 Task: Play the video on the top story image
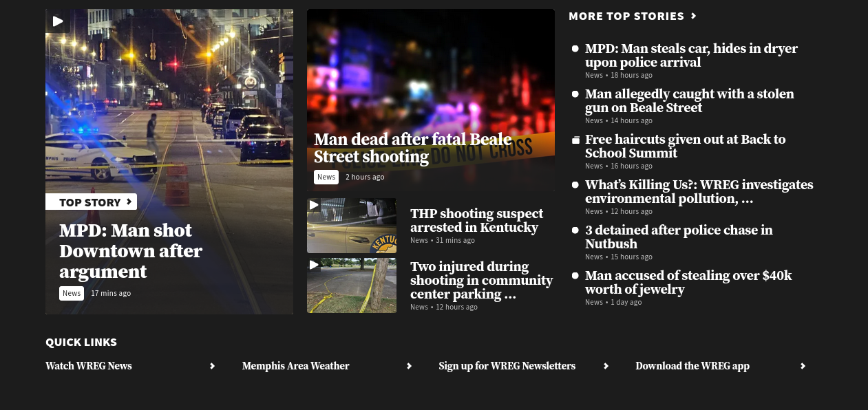(x=58, y=21)
